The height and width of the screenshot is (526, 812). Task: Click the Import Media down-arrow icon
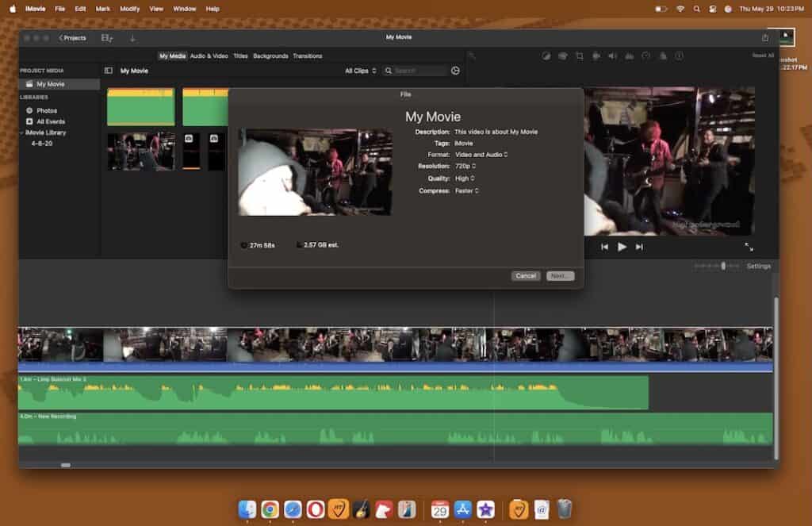point(132,37)
